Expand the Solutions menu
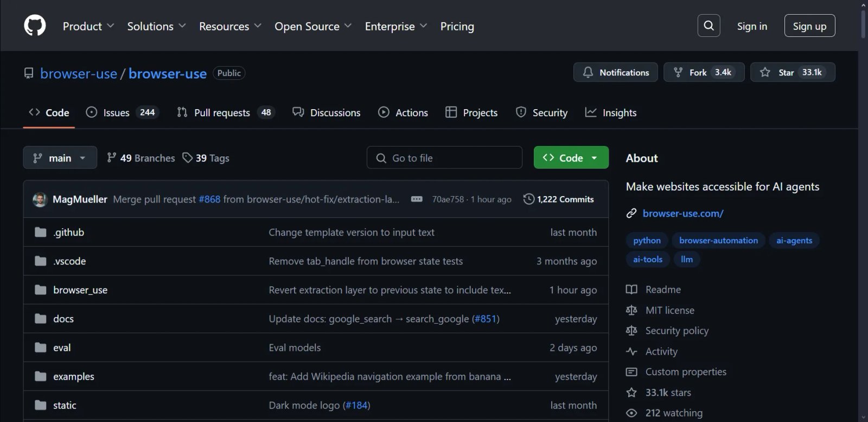Viewport: 868px width, 422px height. (x=157, y=26)
